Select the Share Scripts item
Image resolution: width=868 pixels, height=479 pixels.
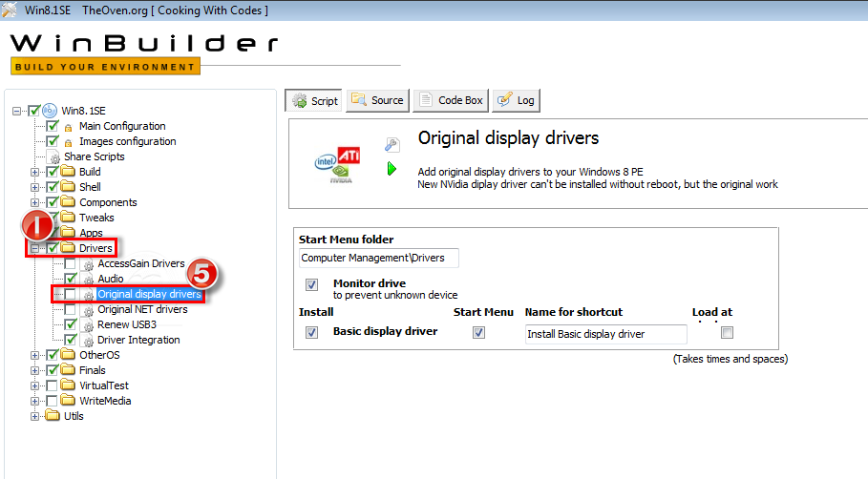coord(95,156)
